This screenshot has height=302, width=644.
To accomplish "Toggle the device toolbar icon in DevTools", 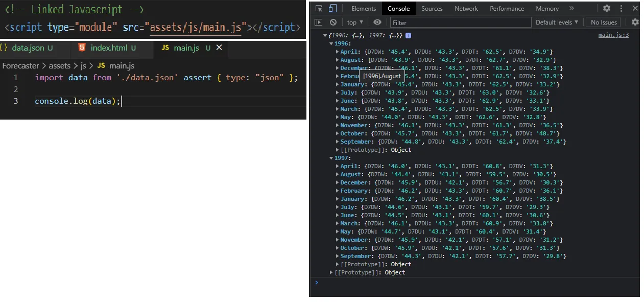I will pyautogui.click(x=332, y=9).
